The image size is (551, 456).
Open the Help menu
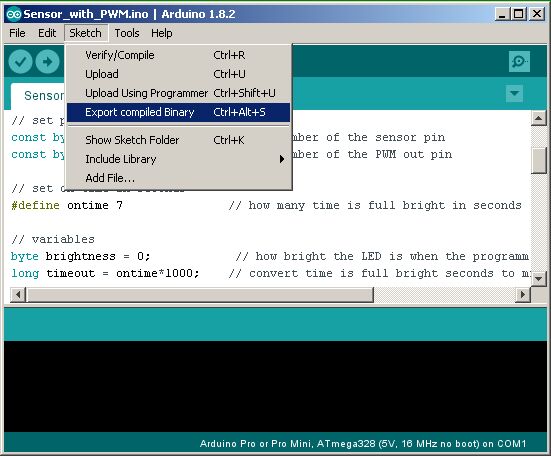[162, 33]
